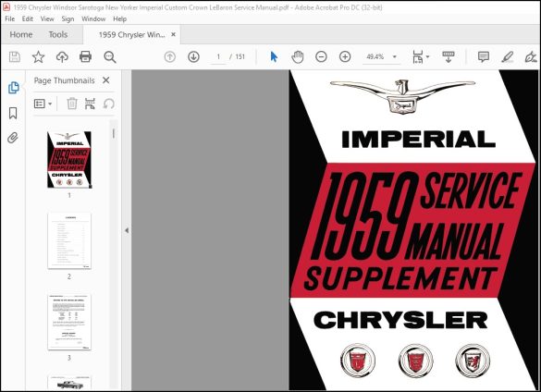Click the Save file icon
The height and width of the screenshot is (392, 541).
tap(15, 57)
